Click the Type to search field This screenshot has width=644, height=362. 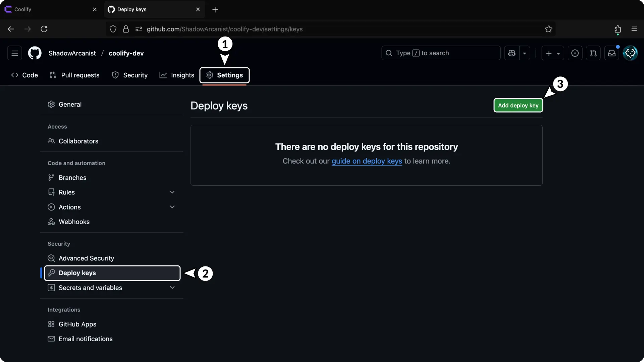coord(441,53)
